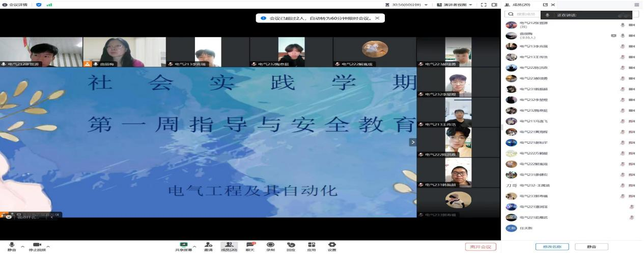Enter full screen mode icon in top bar
Viewport: 644px width, 254px height.
[x=484, y=5]
